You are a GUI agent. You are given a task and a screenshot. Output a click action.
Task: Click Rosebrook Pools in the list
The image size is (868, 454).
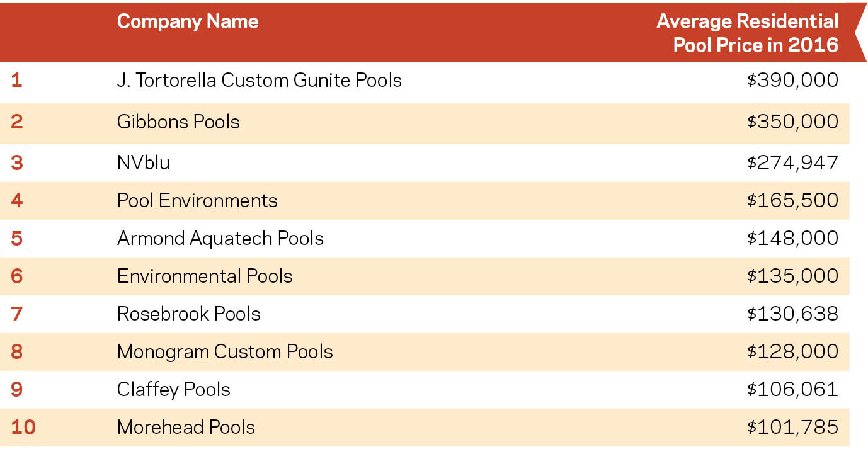click(x=188, y=314)
